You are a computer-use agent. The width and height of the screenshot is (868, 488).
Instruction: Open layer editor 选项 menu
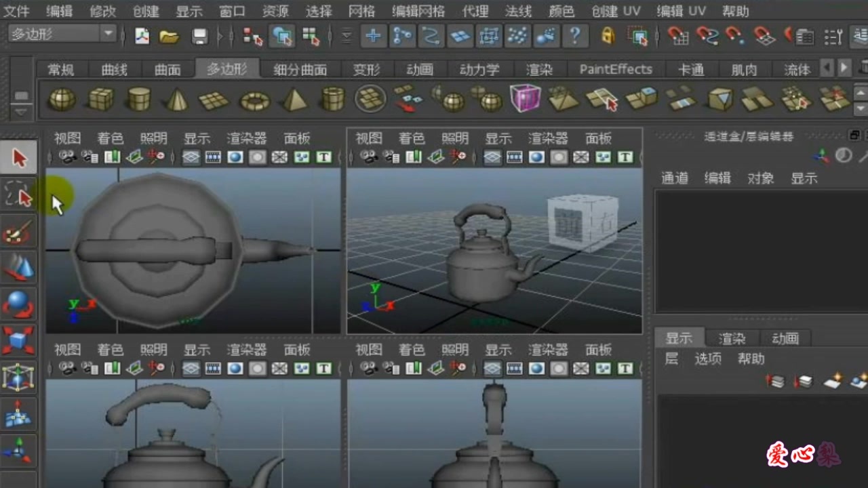click(708, 359)
